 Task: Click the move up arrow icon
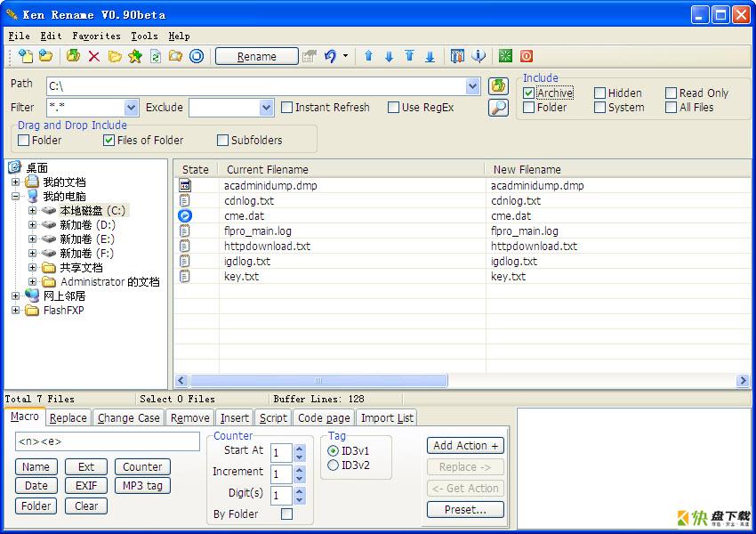coord(368,56)
